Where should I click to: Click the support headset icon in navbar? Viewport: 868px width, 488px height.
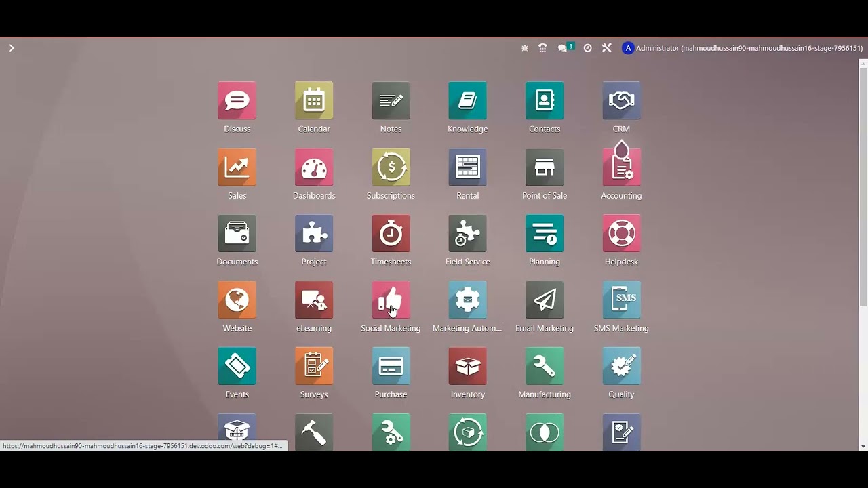(542, 48)
